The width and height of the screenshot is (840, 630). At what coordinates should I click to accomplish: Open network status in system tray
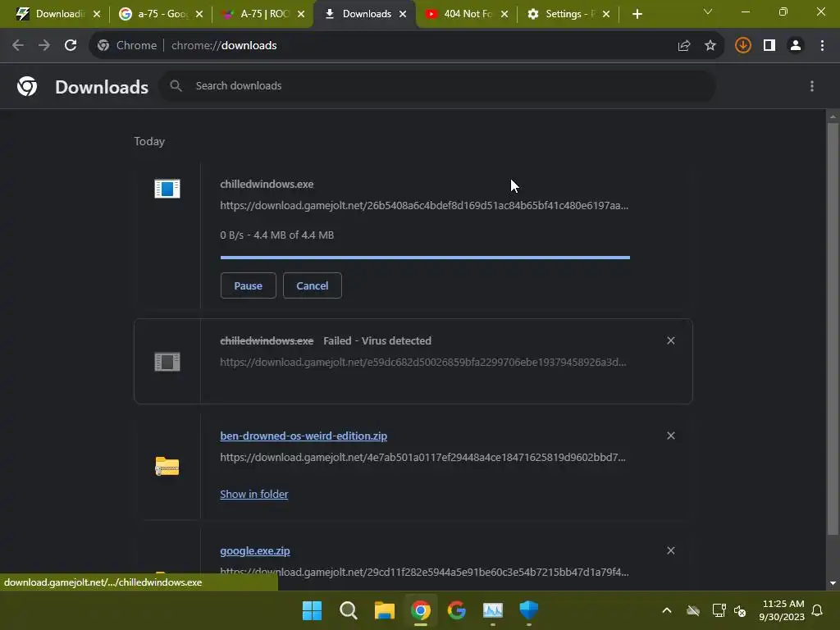click(x=719, y=610)
